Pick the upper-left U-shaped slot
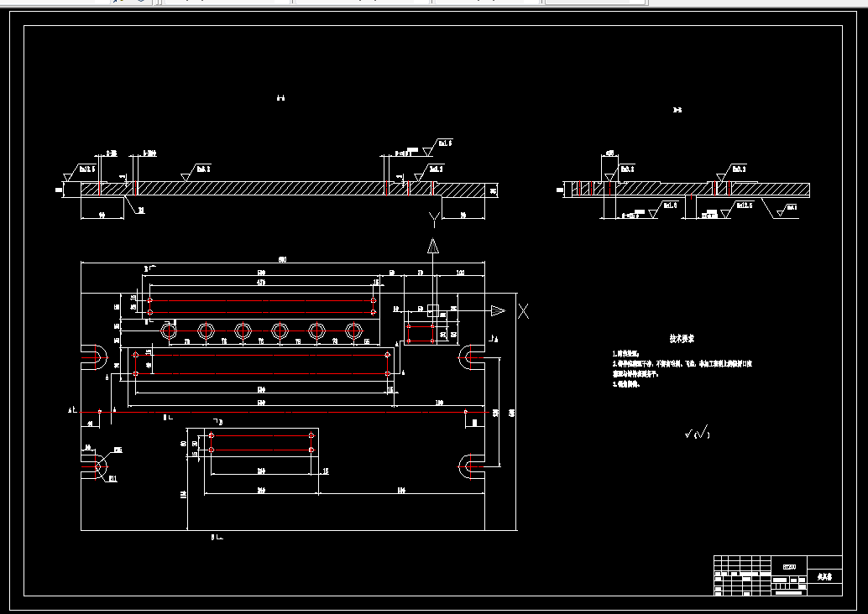This screenshot has width=868, height=614. [94, 357]
